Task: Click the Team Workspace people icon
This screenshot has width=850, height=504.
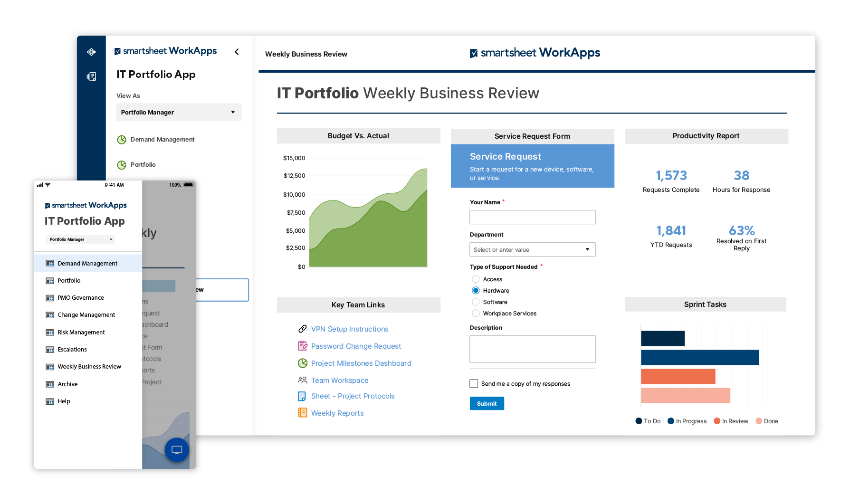Action: [302, 380]
